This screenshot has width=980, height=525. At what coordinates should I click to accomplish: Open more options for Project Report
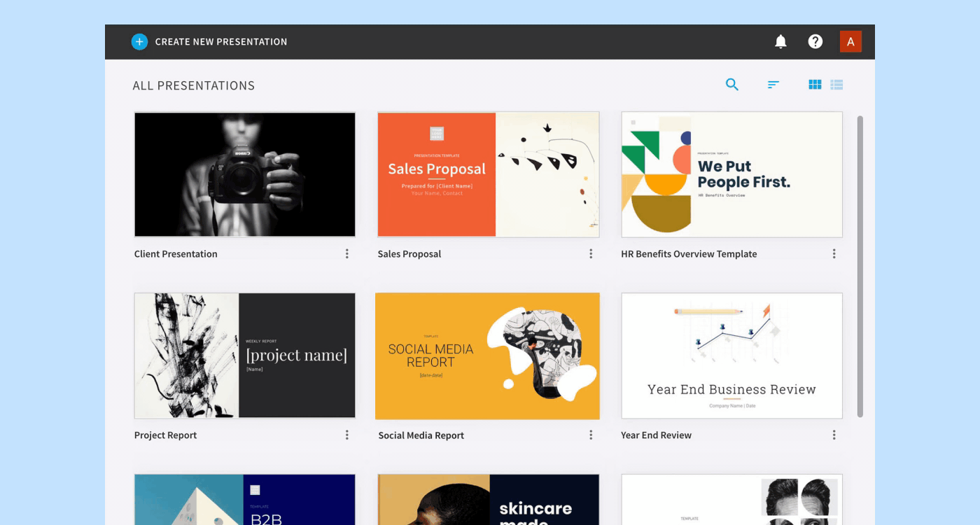pos(346,435)
